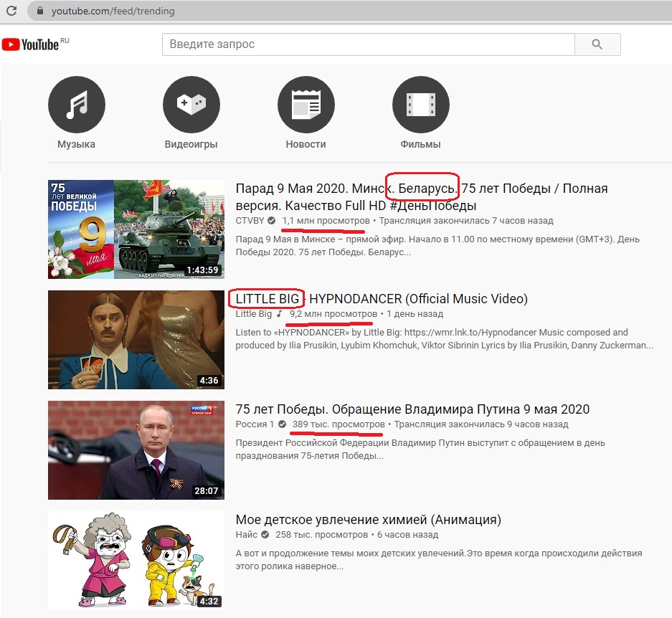The image size is (672, 618).
Task: Click 'Трансляция закончилась 7 часов назад'
Action: pyautogui.click(x=466, y=221)
